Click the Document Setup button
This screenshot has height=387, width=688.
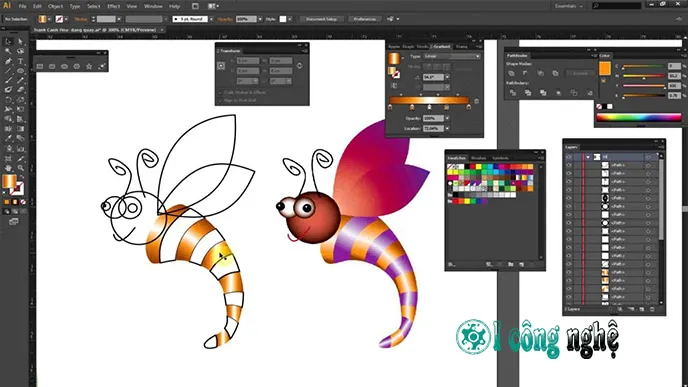click(322, 19)
